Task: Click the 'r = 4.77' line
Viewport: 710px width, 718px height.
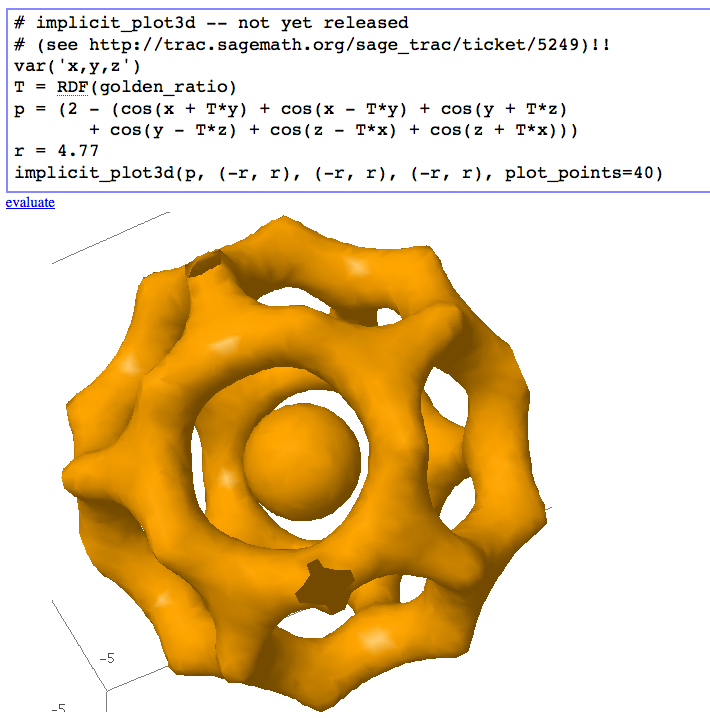Action: click(x=56, y=151)
